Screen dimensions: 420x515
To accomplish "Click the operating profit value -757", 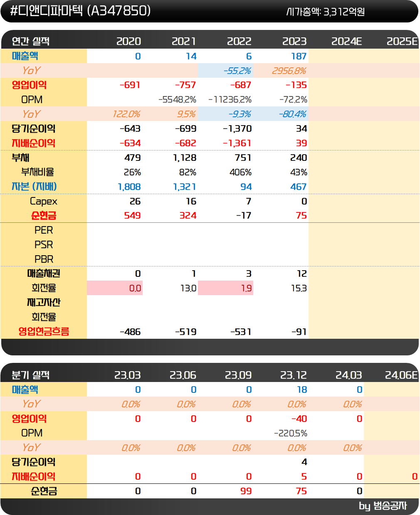I will pos(185,85).
